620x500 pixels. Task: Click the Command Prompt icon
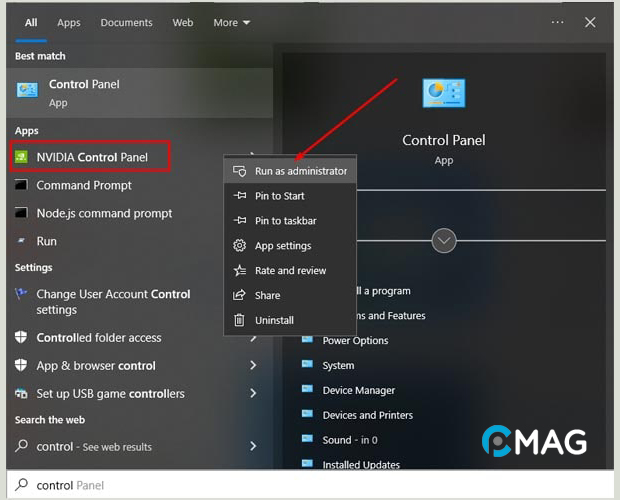21,185
